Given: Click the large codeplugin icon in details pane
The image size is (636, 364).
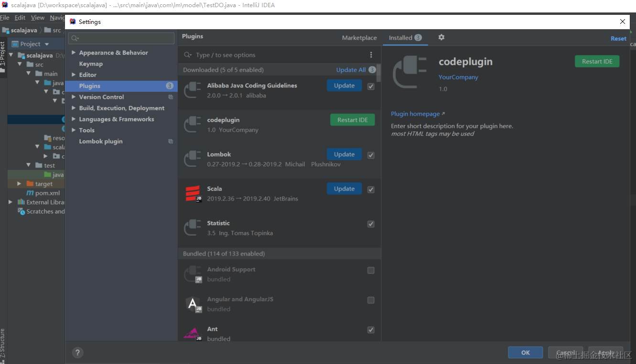Looking at the screenshot, I should (410, 72).
